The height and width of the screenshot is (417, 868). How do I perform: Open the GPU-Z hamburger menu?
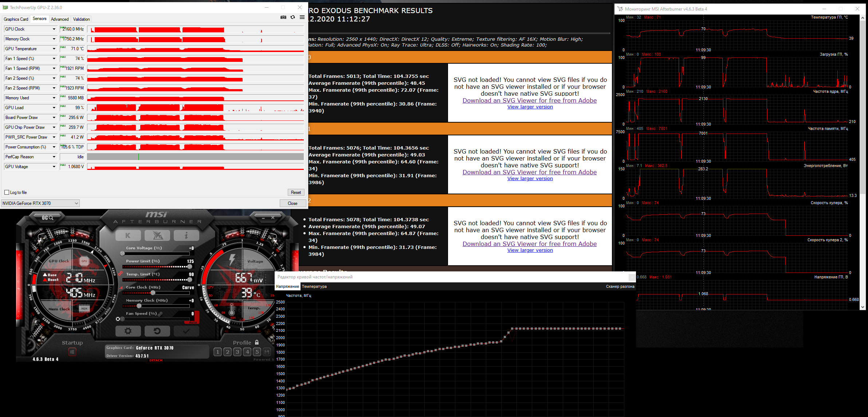(x=302, y=17)
